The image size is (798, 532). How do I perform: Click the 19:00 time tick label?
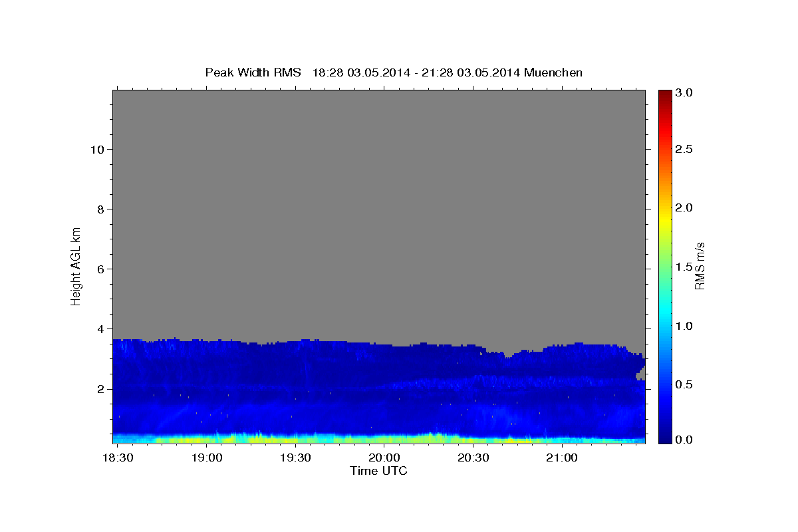pos(207,458)
